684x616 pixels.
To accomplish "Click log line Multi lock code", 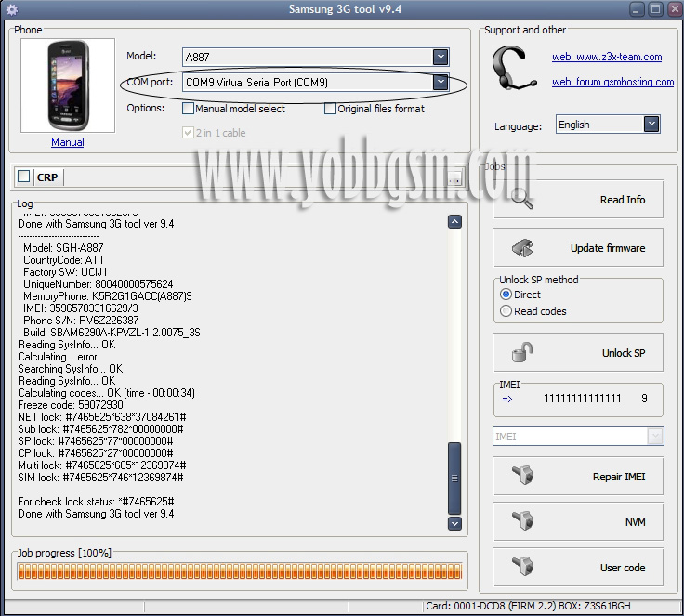I will coord(102,465).
